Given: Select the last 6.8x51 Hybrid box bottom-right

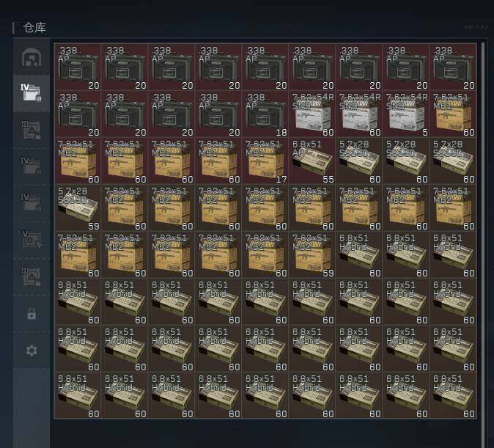Looking at the screenshot, I should click(x=452, y=395).
